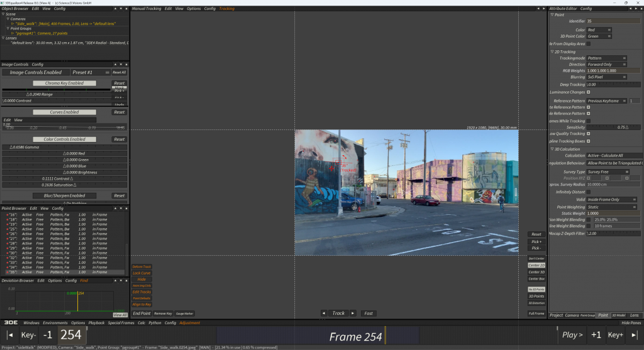Open Reference Pattern dropdown
The height and width of the screenshot is (350, 644).
click(607, 101)
